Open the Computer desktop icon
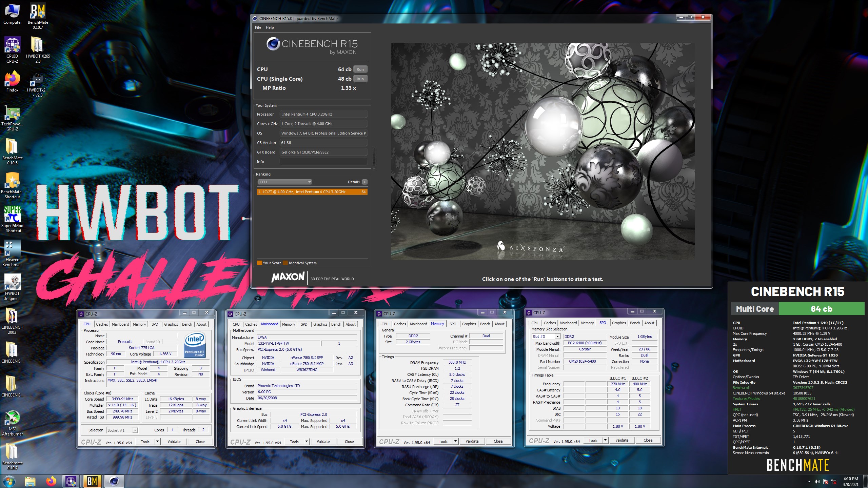This screenshot has height=488, width=868. pos(13,14)
